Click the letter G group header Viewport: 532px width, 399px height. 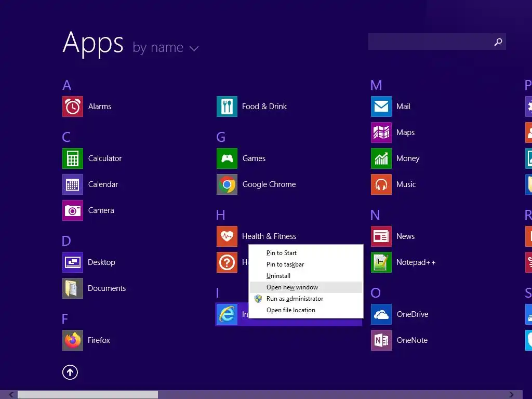tap(221, 137)
